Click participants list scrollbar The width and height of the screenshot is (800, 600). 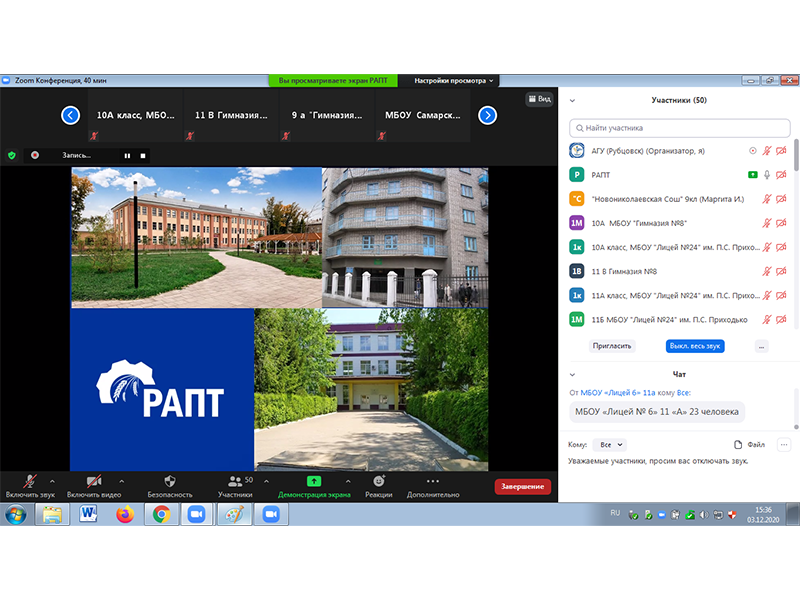point(796,155)
